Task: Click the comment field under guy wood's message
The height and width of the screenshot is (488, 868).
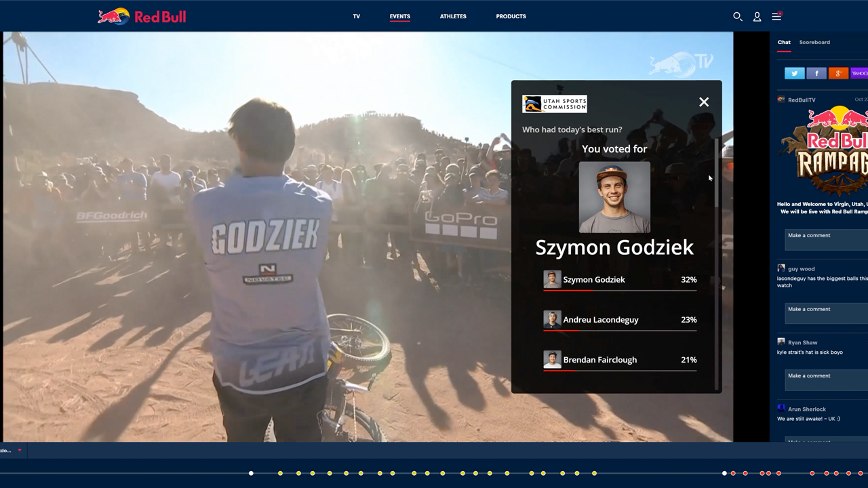Action: point(827,313)
